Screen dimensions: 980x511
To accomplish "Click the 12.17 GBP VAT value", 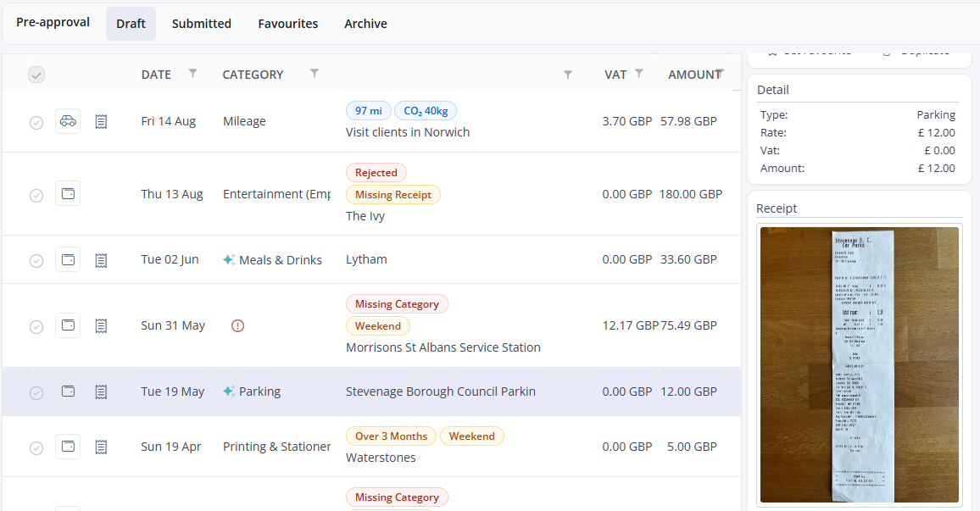I will (630, 325).
